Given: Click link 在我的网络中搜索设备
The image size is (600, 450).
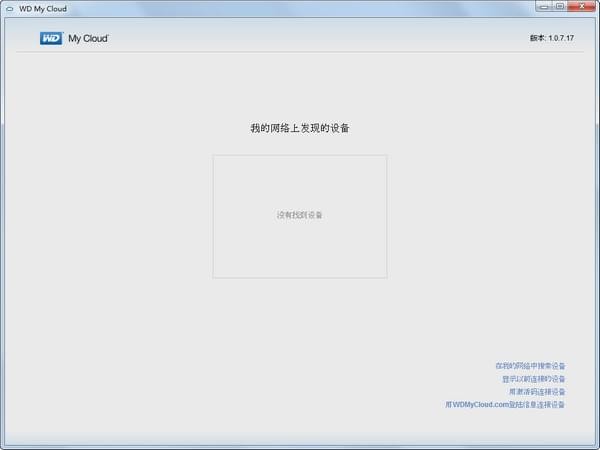Looking at the screenshot, I should 530,366.
